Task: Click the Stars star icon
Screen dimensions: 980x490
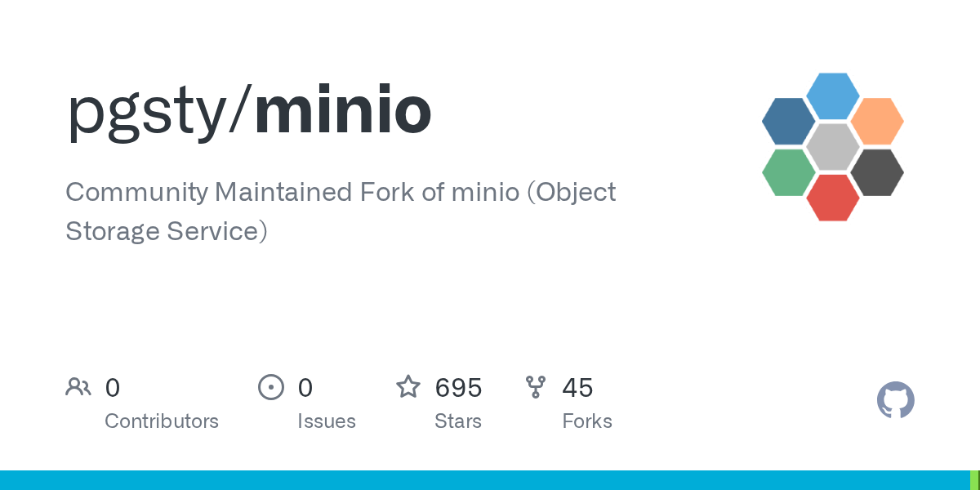Action: [x=408, y=386]
